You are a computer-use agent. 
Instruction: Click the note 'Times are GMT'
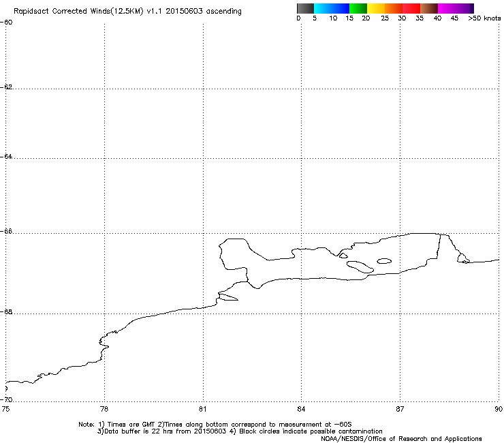131,425
